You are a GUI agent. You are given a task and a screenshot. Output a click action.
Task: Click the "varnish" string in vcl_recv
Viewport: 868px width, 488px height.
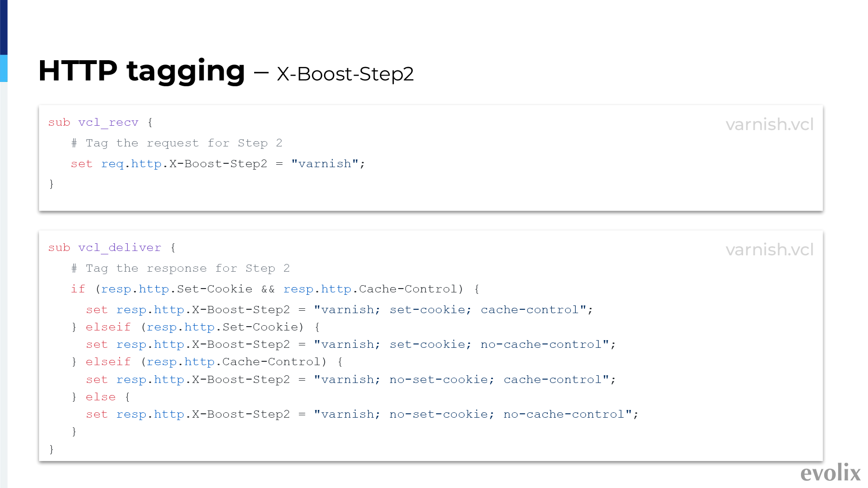pos(325,164)
